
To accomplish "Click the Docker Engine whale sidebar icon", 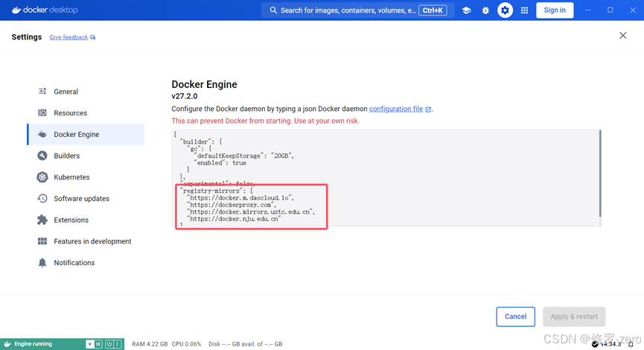I will pyautogui.click(x=42, y=134).
